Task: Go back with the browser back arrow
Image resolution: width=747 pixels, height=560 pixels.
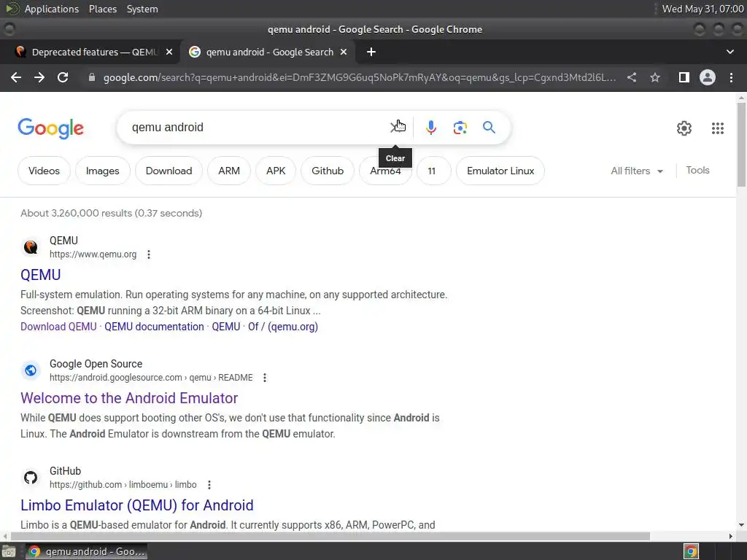Action: [16, 77]
